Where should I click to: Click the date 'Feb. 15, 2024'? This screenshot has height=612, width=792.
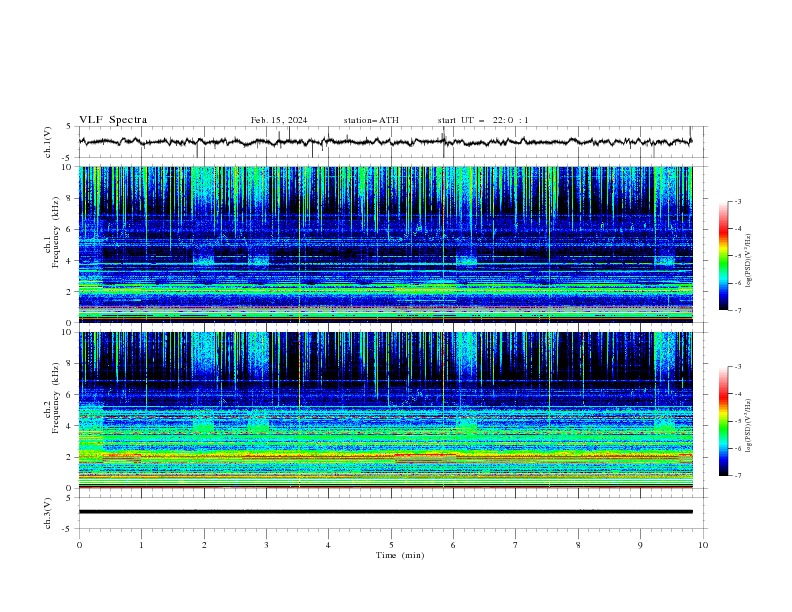point(279,120)
